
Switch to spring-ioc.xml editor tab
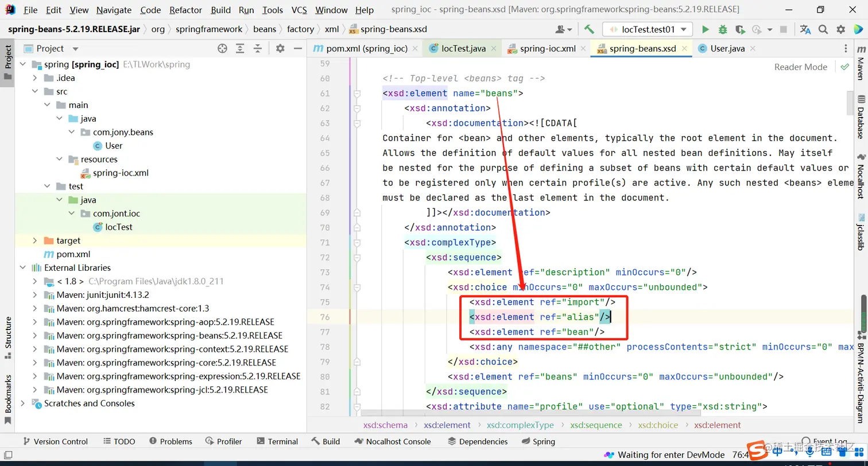pyautogui.click(x=546, y=49)
